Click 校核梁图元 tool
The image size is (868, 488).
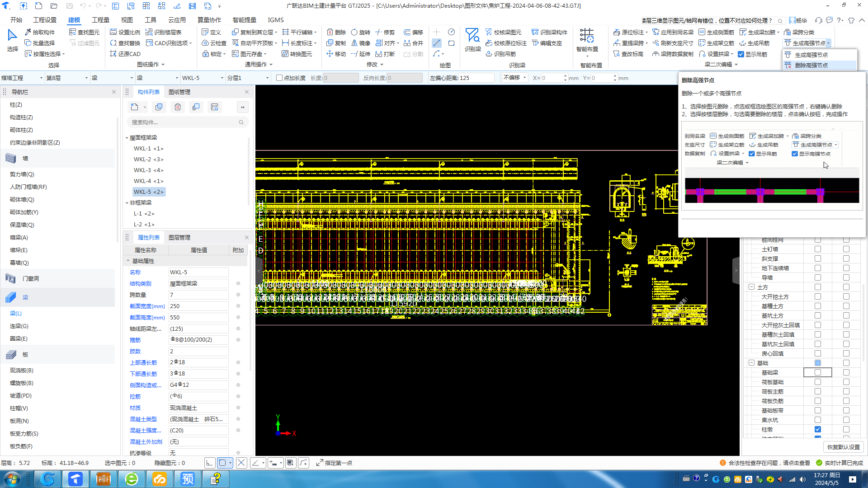tap(503, 32)
